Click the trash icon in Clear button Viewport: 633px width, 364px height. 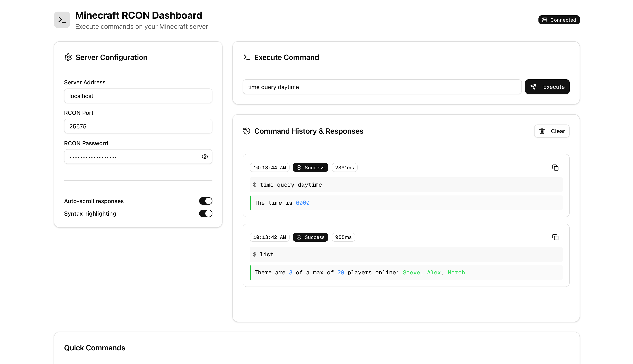(x=542, y=131)
